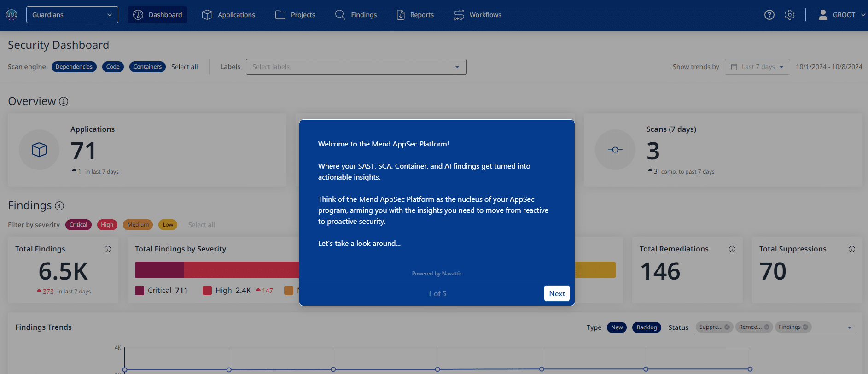Toggle the High severity filter
The image size is (868, 374).
tap(107, 225)
